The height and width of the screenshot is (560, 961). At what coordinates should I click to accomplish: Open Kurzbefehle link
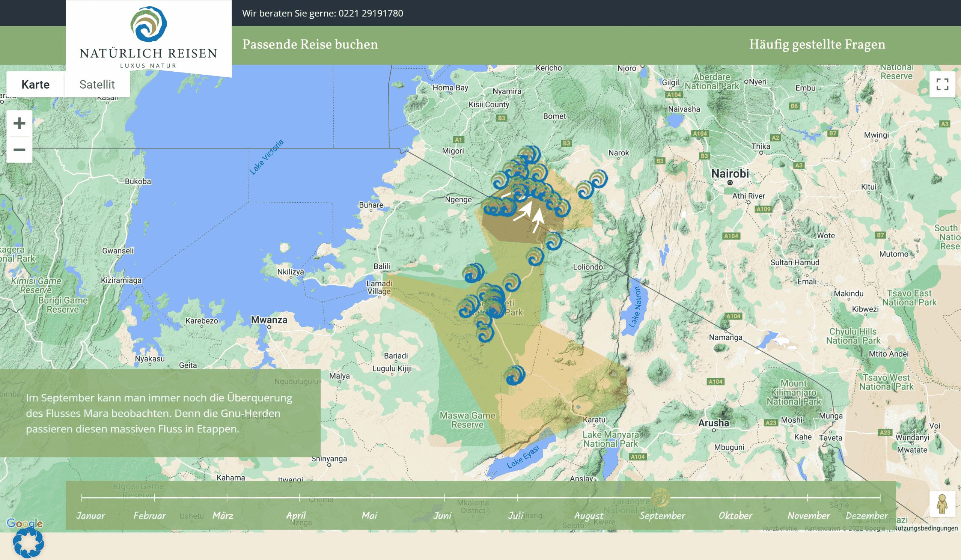pyautogui.click(x=780, y=528)
